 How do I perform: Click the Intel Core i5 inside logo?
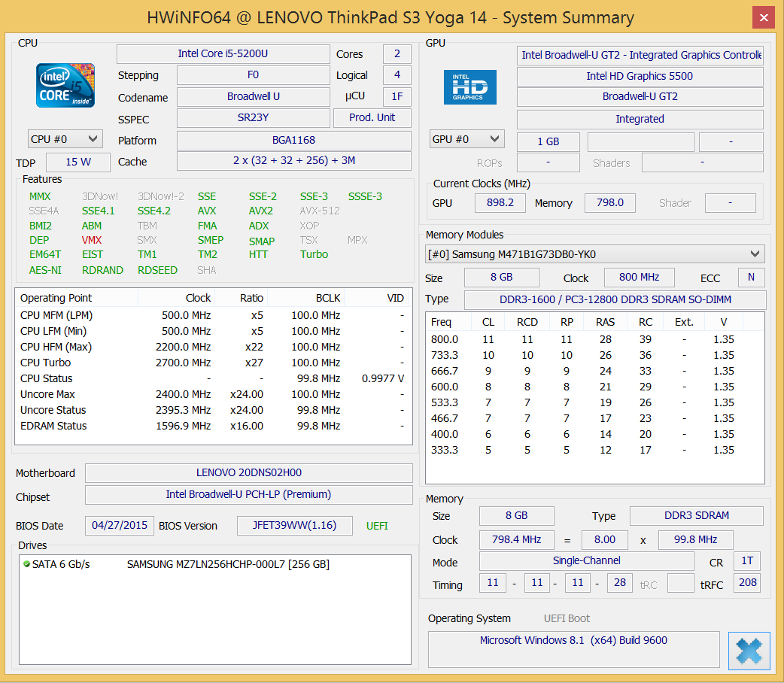pos(65,85)
